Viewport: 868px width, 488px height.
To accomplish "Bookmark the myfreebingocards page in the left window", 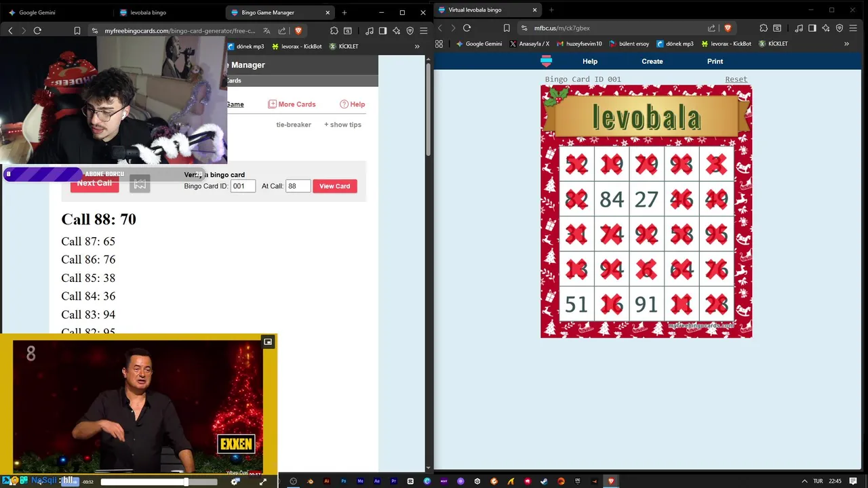I will coord(77,30).
